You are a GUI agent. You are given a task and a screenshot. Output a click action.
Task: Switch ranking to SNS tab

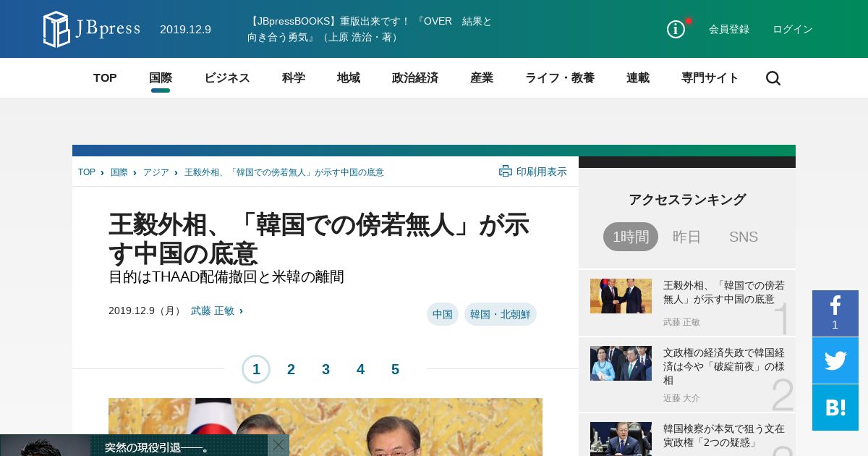744,237
